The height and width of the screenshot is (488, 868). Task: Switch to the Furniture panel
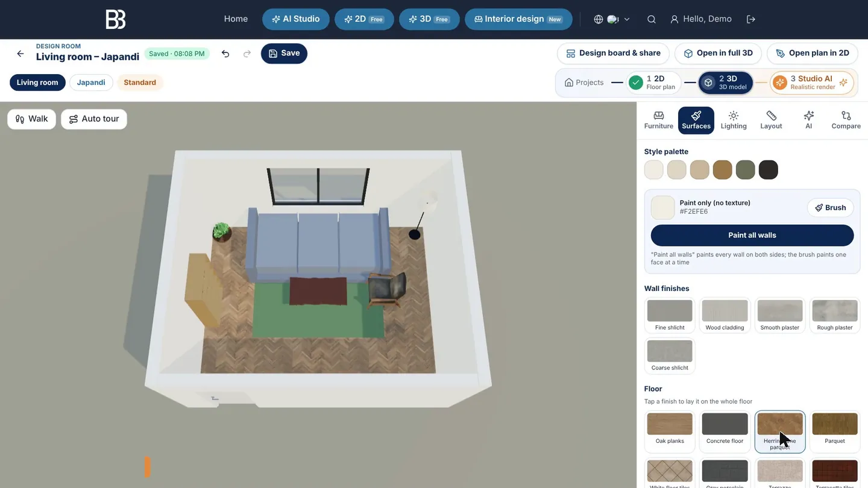coord(659,120)
